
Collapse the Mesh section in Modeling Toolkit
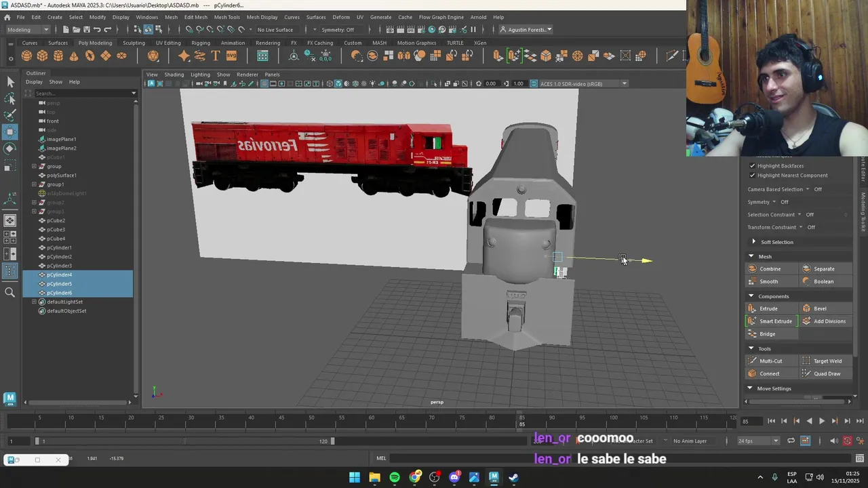point(751,257)
